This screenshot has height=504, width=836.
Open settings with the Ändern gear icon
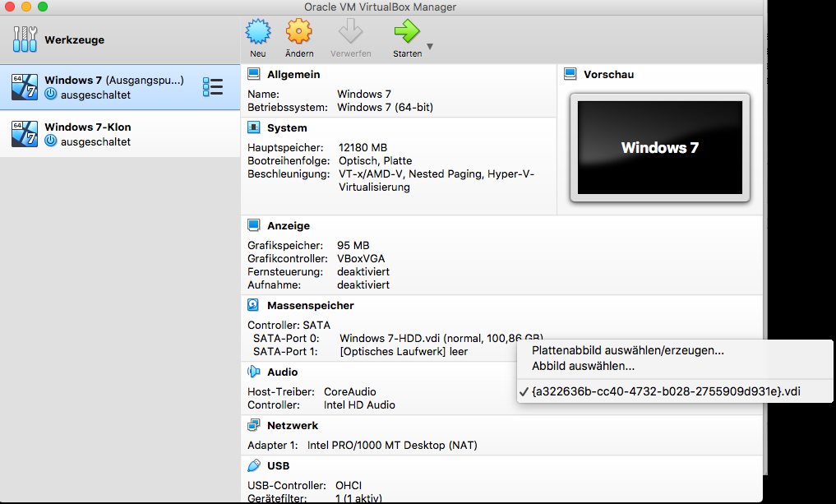298,31
